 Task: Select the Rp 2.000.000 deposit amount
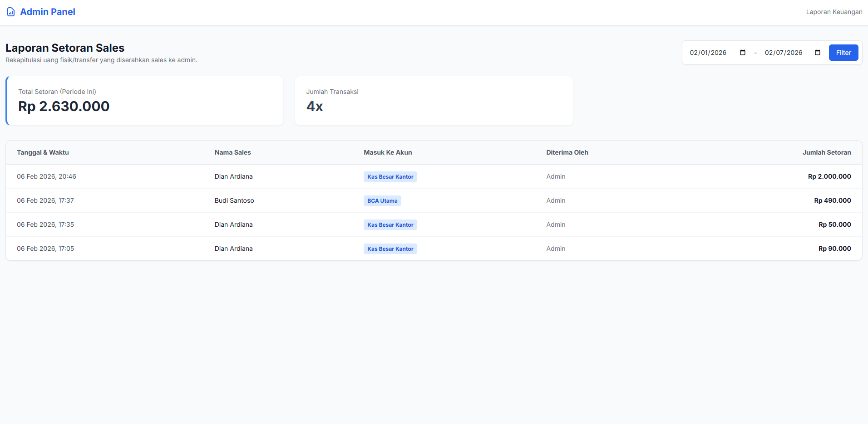tap(829, 176)
